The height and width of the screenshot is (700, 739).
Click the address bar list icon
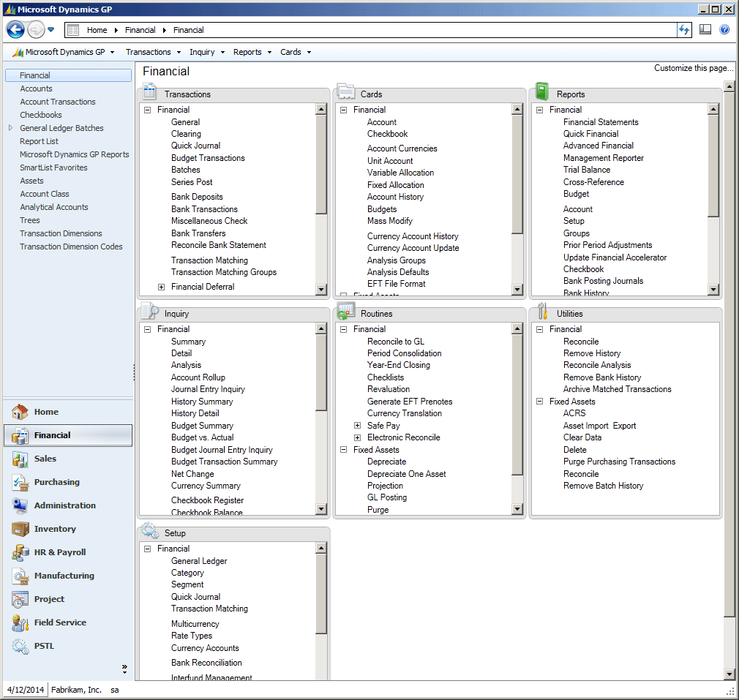pyautogui.click(x=73, y=30)
